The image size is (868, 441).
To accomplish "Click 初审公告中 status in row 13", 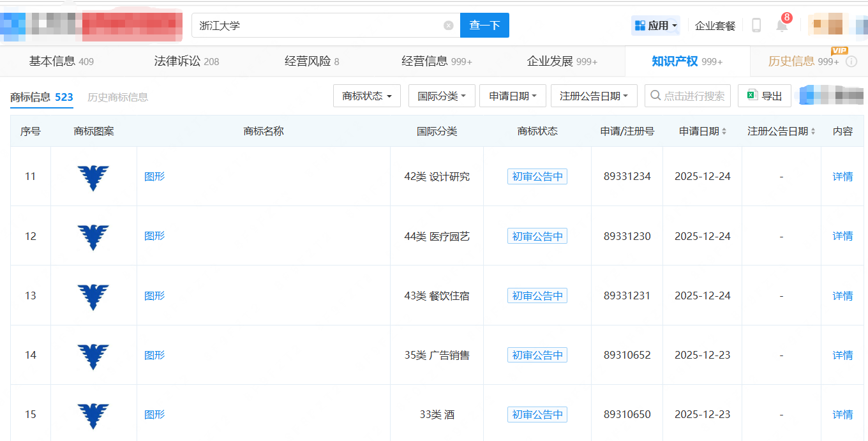I will [x=537, y=295].
